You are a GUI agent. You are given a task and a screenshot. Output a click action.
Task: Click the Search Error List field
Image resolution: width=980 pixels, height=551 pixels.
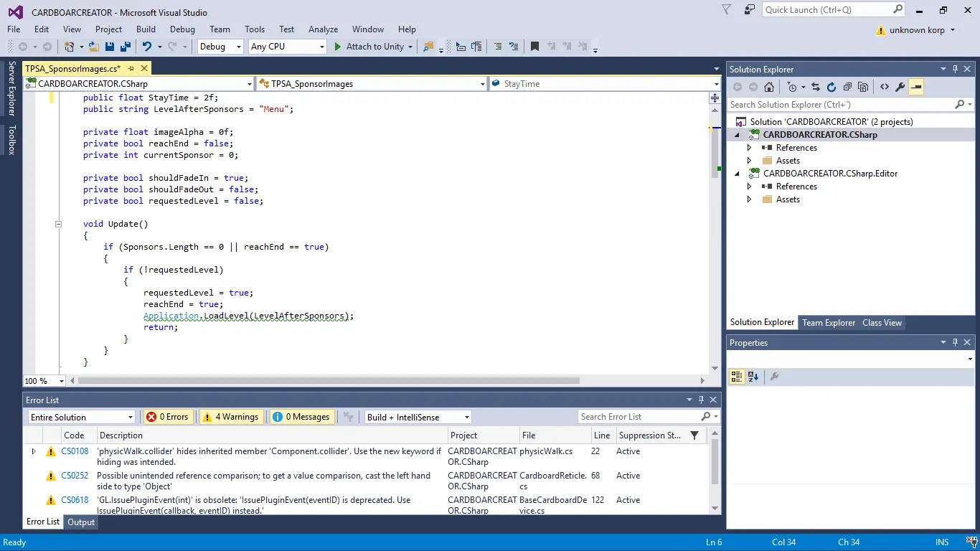639,417
